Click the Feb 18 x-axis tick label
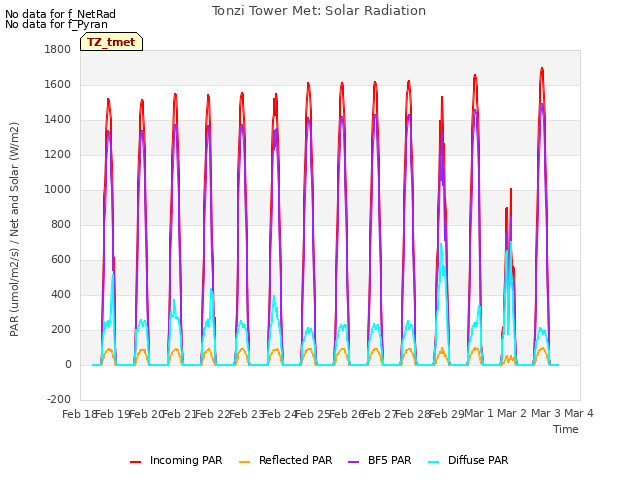640x480 pixels. point(79,414)
